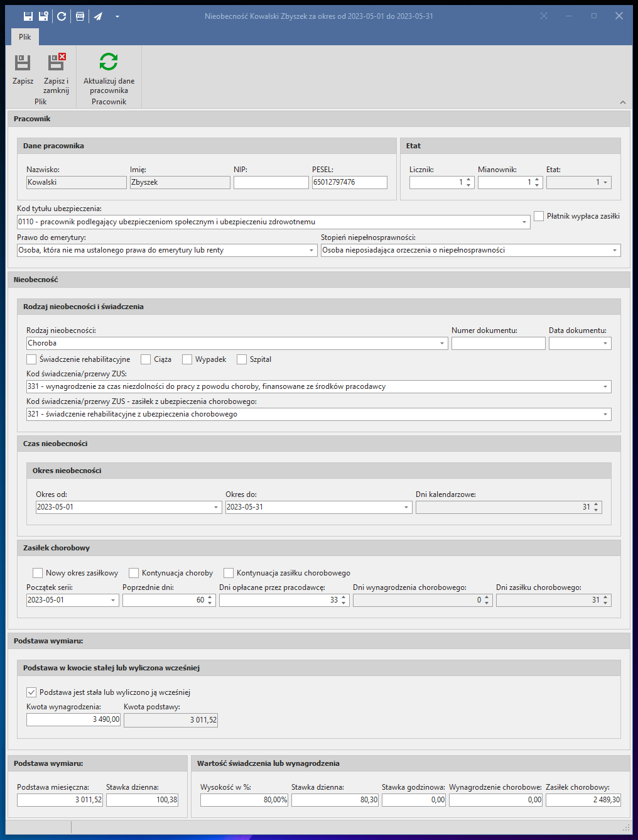The image size is (638, 840).
Task: Check the Szpital checkbox
Action: pyautogui.click(x=242, y=359)
